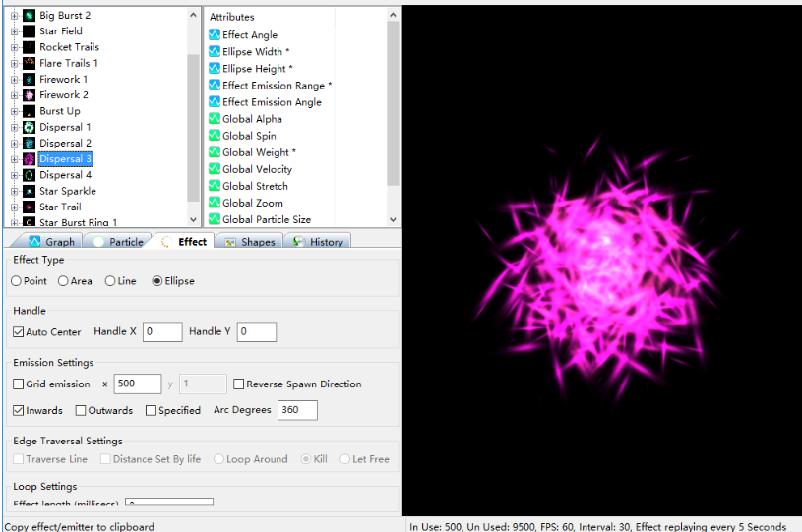Click the graph icon beside Effect Emission Angle

pos(215,102)
